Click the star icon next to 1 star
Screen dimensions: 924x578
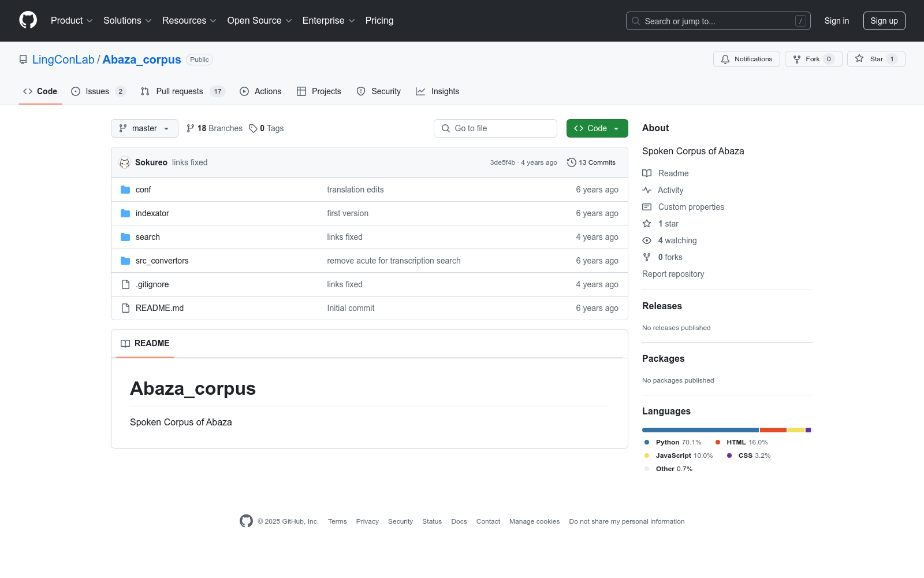(x=647, y=224)
